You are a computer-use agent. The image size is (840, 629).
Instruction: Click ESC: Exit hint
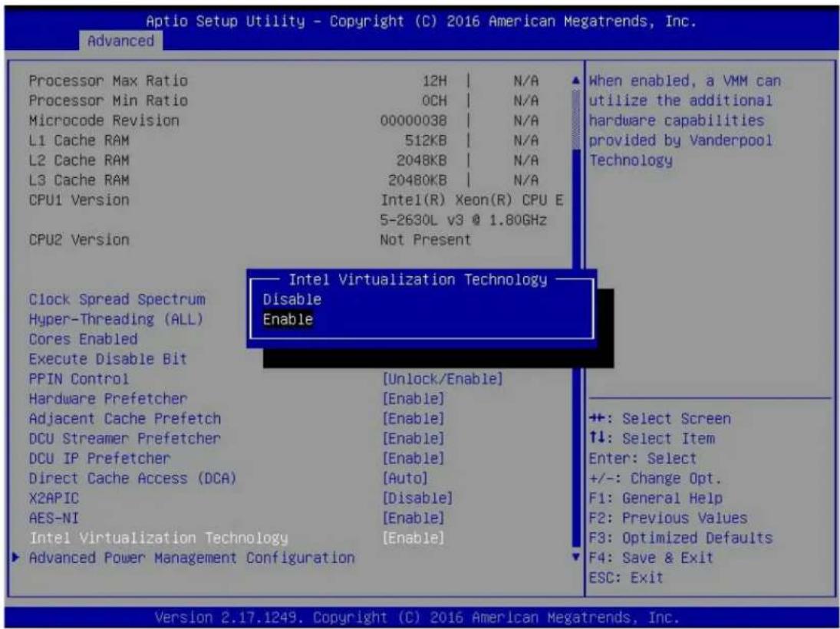coord(626,578)
